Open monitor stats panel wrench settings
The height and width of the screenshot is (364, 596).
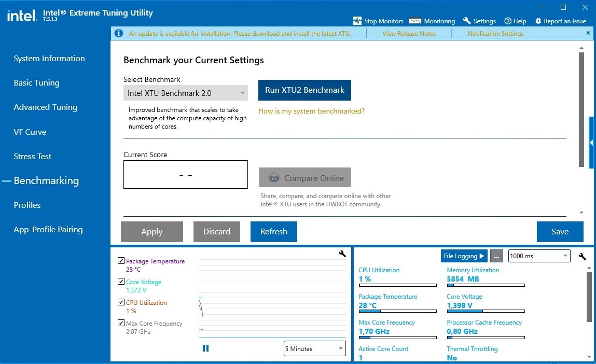[x=583, y=256]
